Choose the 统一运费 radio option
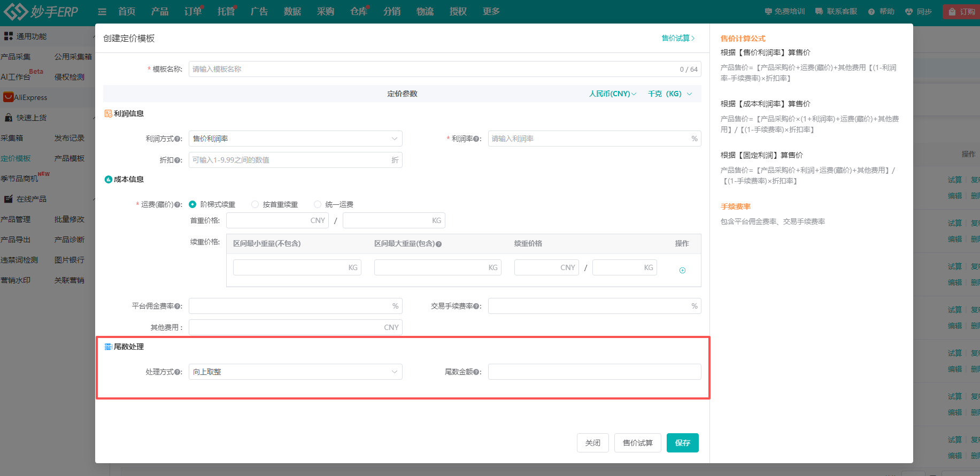This screenshot has width=980, height=476. [x=318, y=204]
